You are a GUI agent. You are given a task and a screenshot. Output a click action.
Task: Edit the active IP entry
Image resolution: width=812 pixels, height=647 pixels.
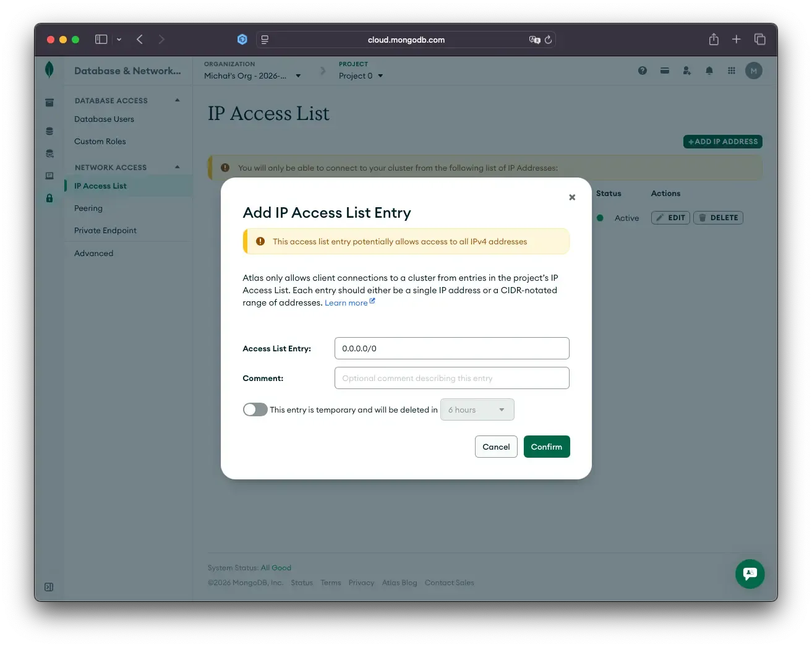pyautogui.click(x=670, y=218)
